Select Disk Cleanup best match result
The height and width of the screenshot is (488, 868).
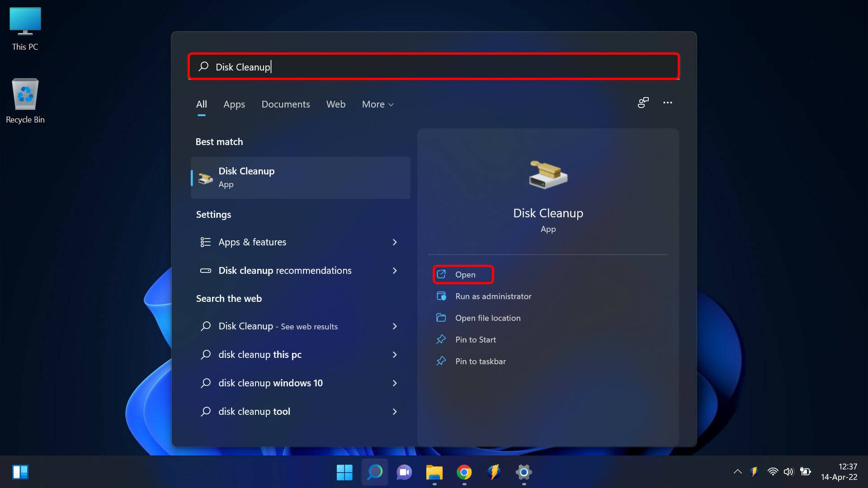[x=301, y=178]
